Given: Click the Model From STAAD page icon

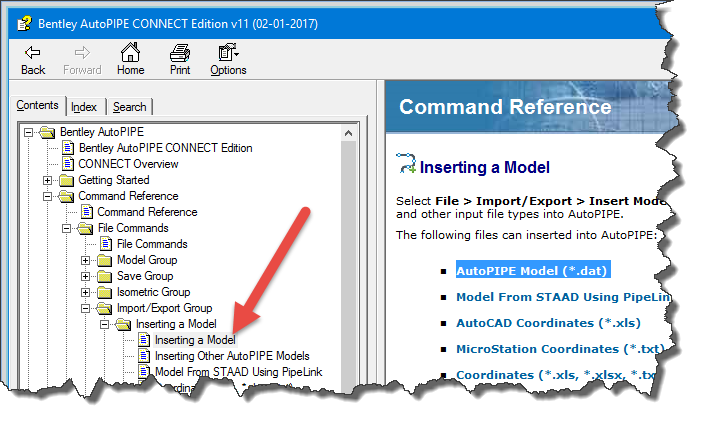Looking at the screenshot, I should [144, 372].
